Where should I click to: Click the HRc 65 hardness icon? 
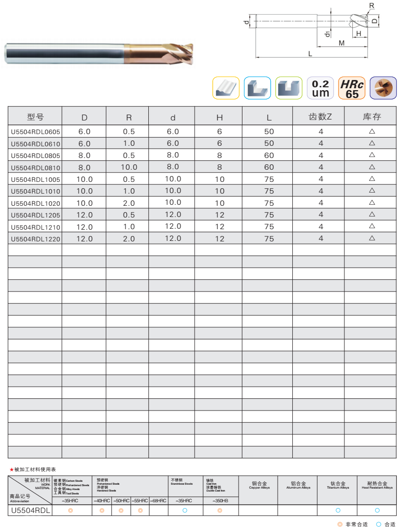coord(352,88)
